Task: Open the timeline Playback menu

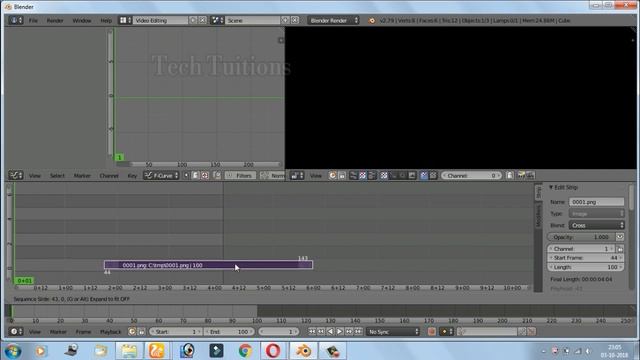Action: [x=110, y=332]
